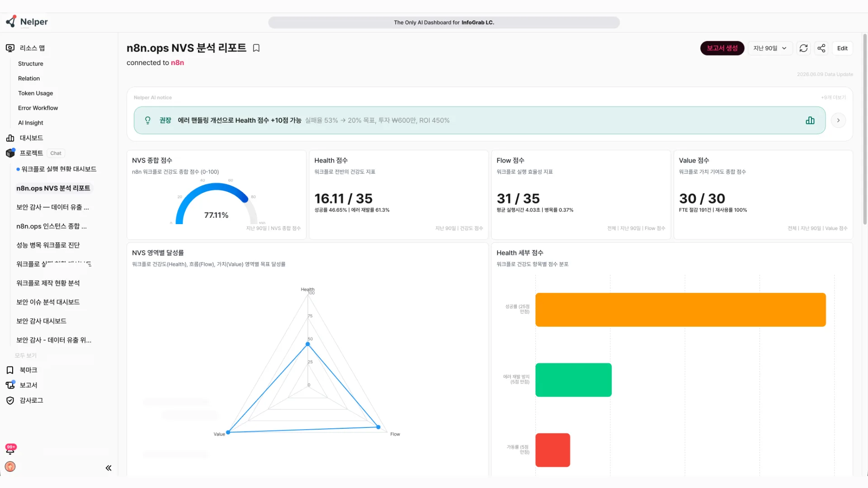Click the Health point on radar chart
The image size is (868, 488).
point(308,344)
